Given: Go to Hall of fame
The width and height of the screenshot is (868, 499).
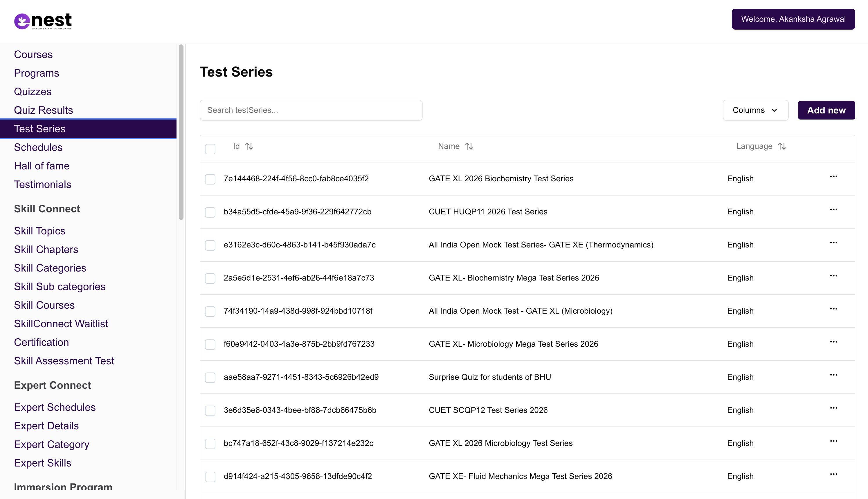Looking at the screenshot, I should click(42, 166).
